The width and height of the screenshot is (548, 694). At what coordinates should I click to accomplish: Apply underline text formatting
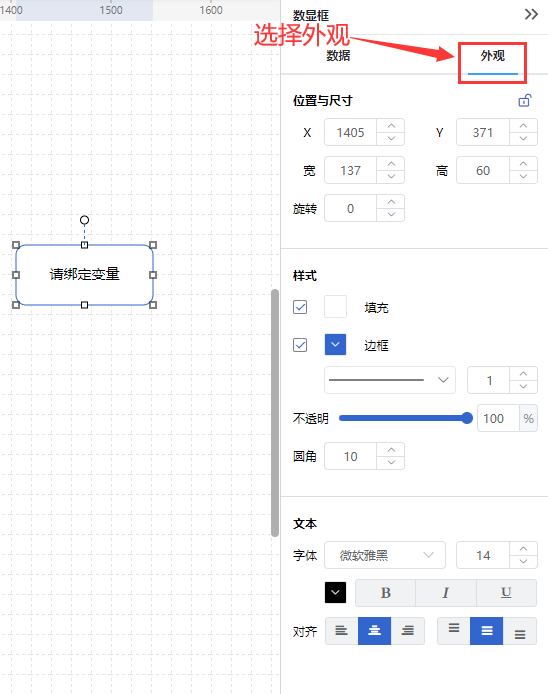[x=506, y=593]
